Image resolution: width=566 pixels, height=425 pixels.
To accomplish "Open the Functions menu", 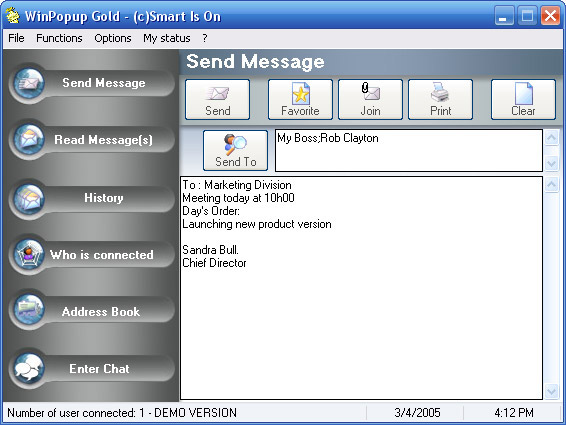I will tap(59, 38).
